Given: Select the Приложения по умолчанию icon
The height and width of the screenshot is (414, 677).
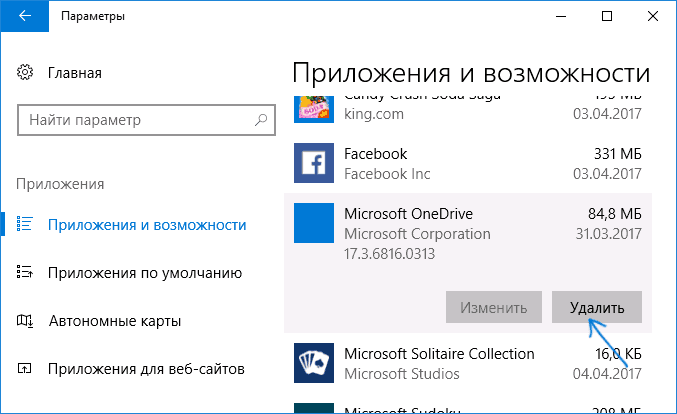Looking at the screenshot, I should [x=24, y=272].
